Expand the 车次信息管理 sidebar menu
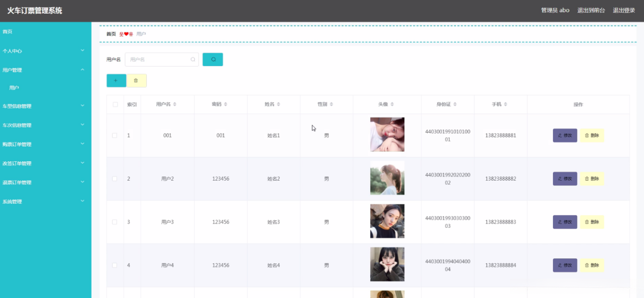Image resolution: width=644 pixels, height=298 pixels. coord(46,125)
